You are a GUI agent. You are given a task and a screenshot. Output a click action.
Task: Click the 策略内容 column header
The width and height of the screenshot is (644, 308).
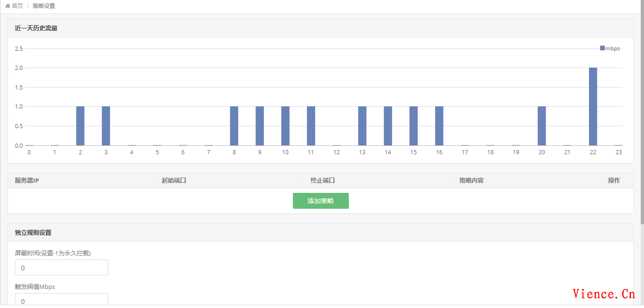tap(471, 180)
